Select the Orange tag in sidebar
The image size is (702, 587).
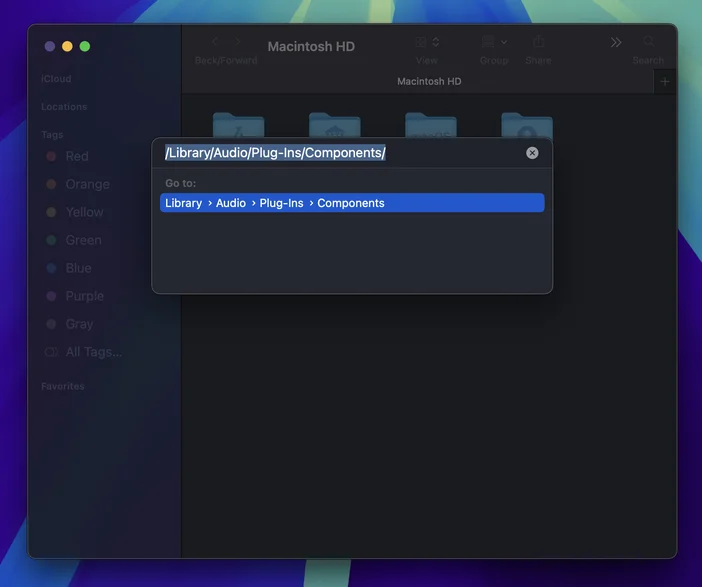coord(87,184)
